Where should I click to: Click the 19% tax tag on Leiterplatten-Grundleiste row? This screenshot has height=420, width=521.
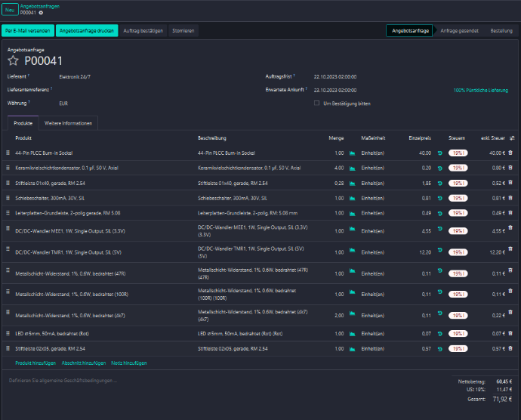[x=458, y=213]
